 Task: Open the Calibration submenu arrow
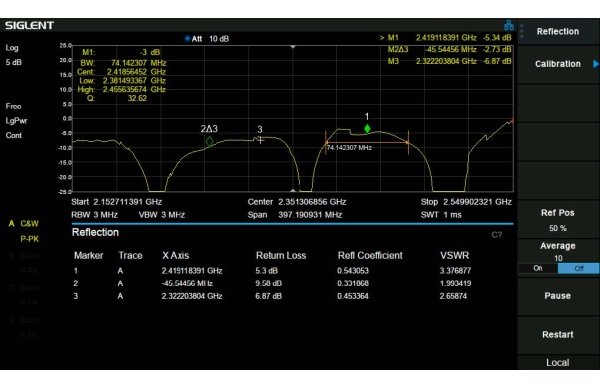[595, 64]
